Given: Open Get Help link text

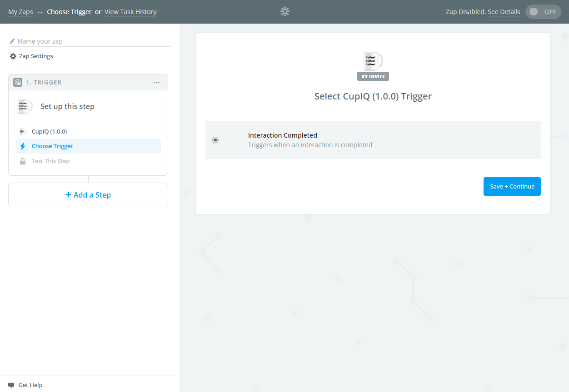Looking at the screenshot, I should (30, 385).
